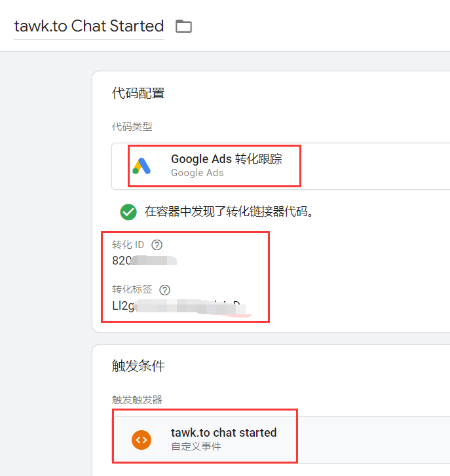Open the help tooltip for 转化 ID

tap(157, 245)
